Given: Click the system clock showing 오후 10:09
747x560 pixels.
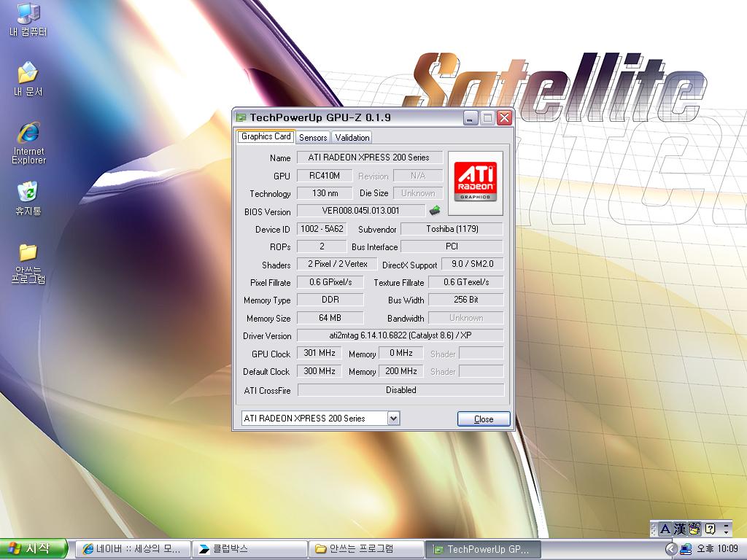Looking at the screenshot, I should click(x=717, y=548).
